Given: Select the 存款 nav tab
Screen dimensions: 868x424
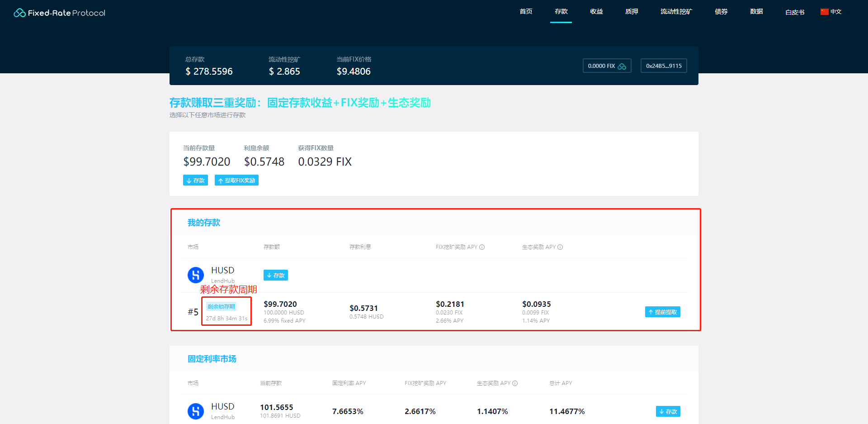Looking at the screenshot, I should 561,12.
